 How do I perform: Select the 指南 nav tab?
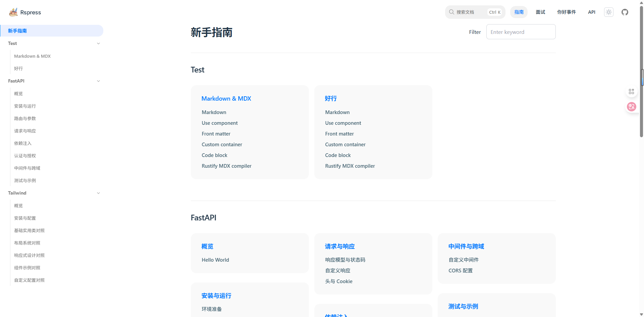[x=519, y=12]
